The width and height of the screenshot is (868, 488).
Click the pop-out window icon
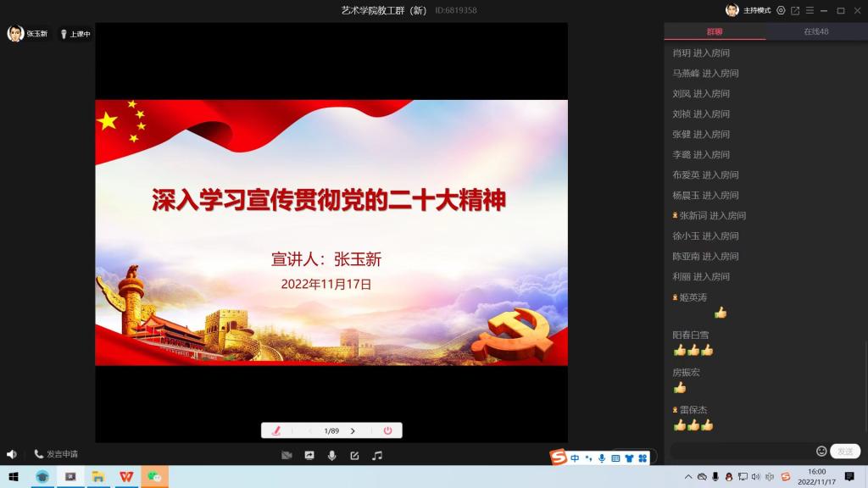tap(795, 10)
